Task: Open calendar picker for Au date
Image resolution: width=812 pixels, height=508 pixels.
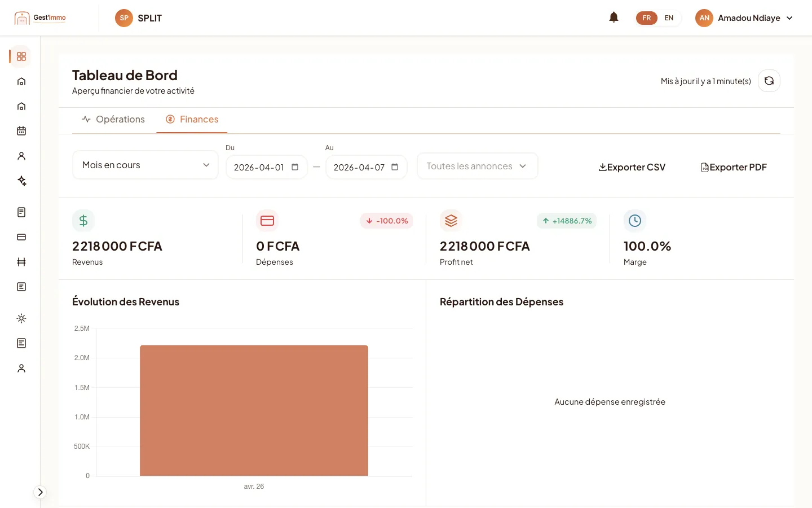Action: pyautogui.click(x=395, y=167)
